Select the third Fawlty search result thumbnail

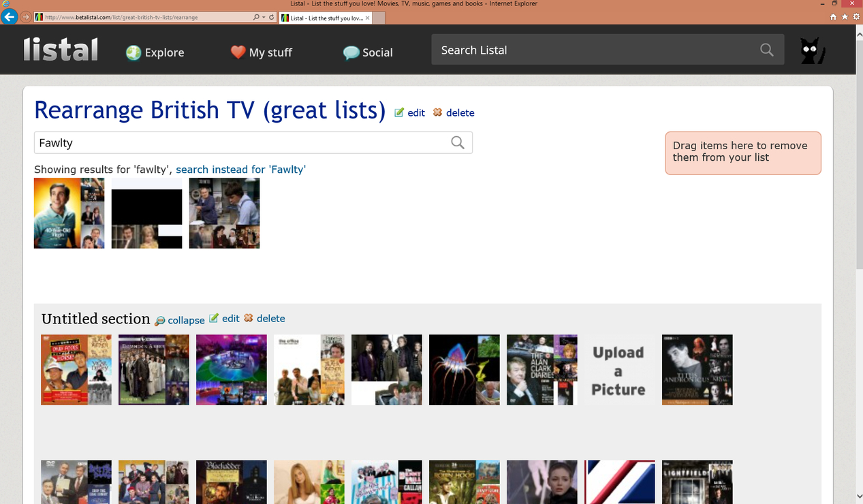225,213
